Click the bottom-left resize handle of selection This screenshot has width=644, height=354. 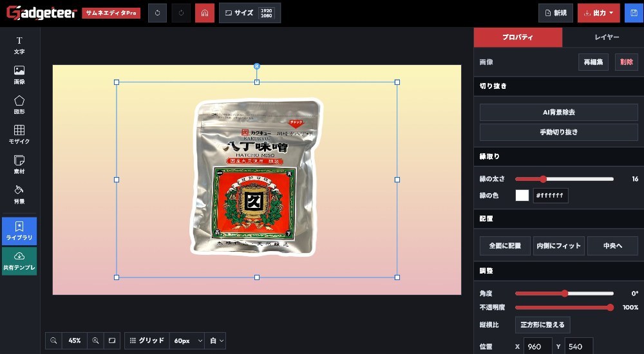pos(117,277)
